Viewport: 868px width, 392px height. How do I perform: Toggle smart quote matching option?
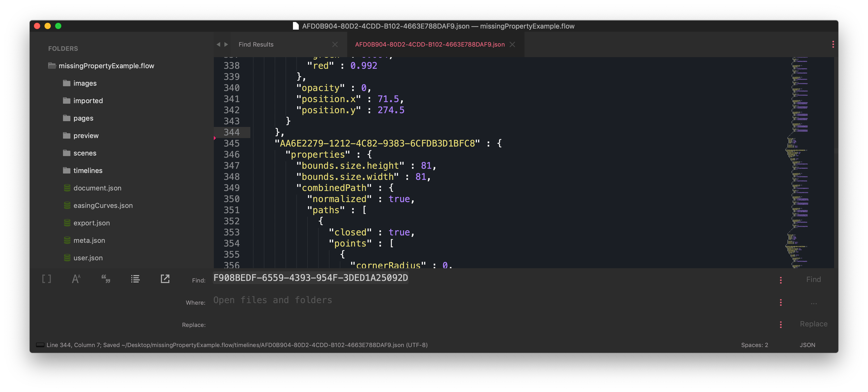pos(106,279)
